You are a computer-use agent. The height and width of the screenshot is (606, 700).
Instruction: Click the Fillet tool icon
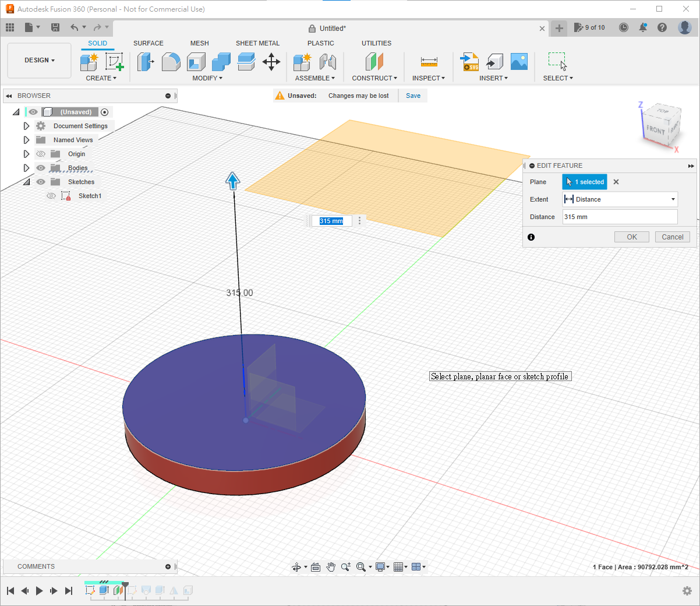point(171,62)
